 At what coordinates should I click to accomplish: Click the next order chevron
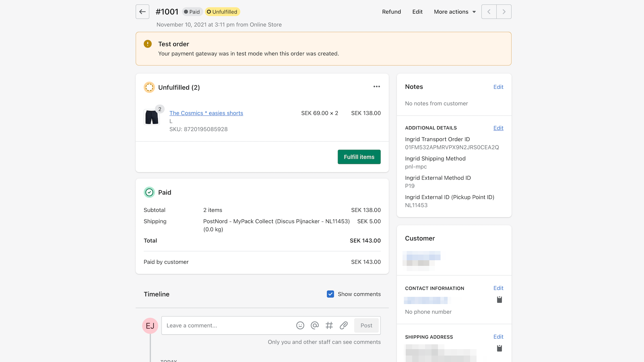coord(504,12)
